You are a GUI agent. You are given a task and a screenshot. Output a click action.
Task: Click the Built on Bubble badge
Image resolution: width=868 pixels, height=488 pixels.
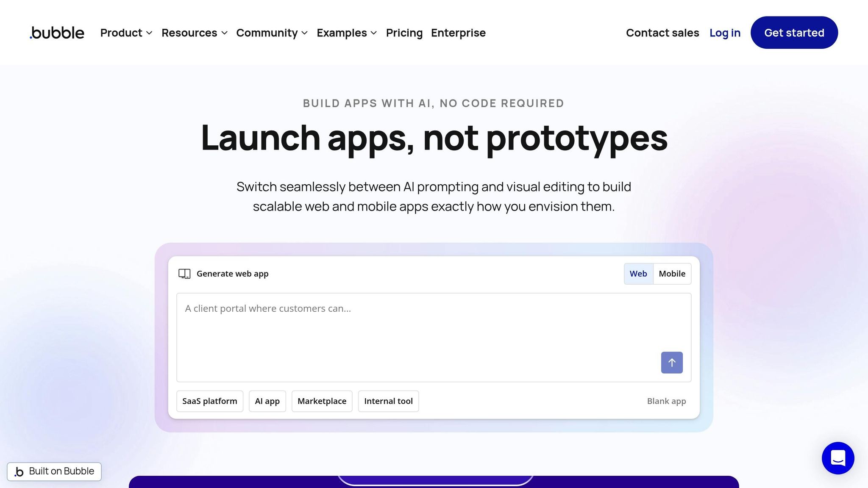pyautogui.click(x=54, y=471)
